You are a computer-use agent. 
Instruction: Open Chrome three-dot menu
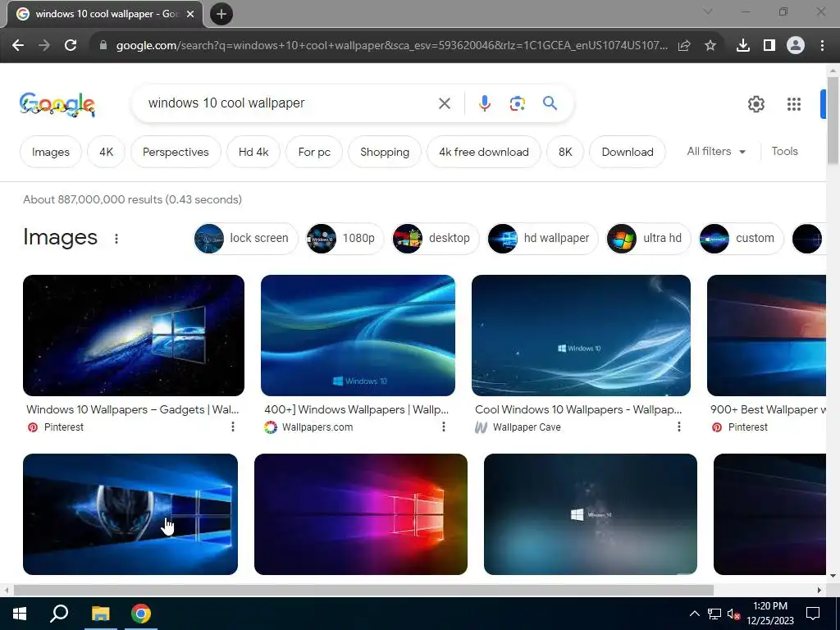(x=822, y=46)
